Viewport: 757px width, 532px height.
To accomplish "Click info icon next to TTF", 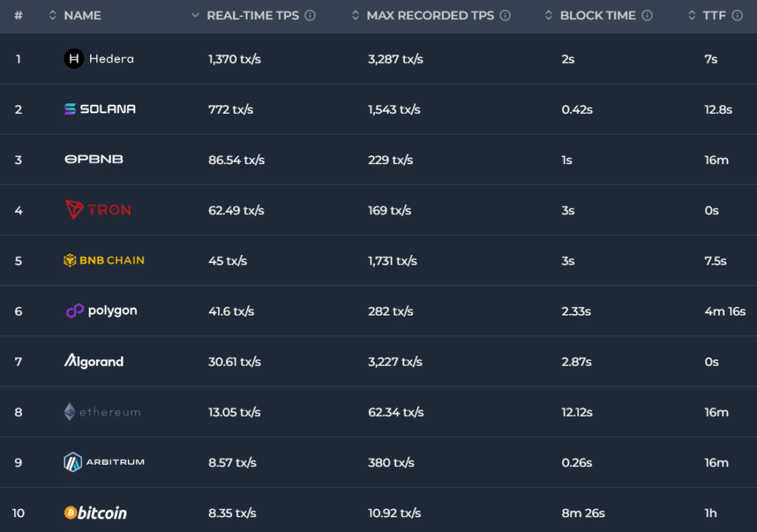I will pos(737,16).
